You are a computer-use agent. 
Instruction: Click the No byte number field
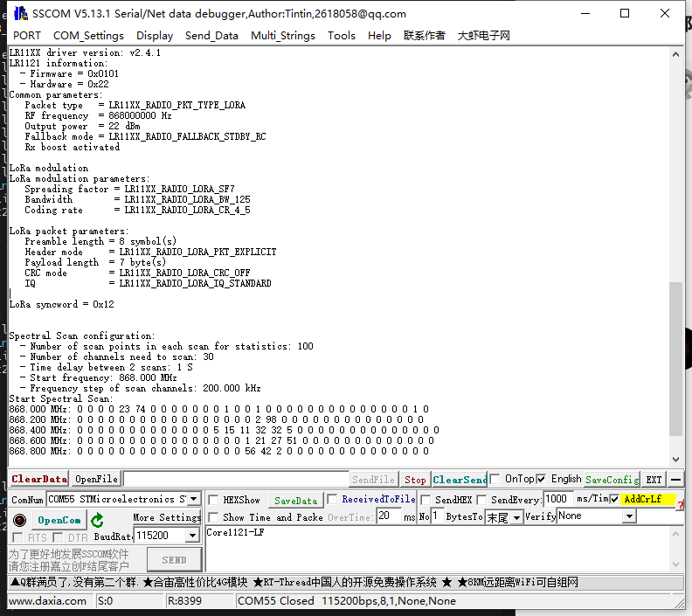437,516
